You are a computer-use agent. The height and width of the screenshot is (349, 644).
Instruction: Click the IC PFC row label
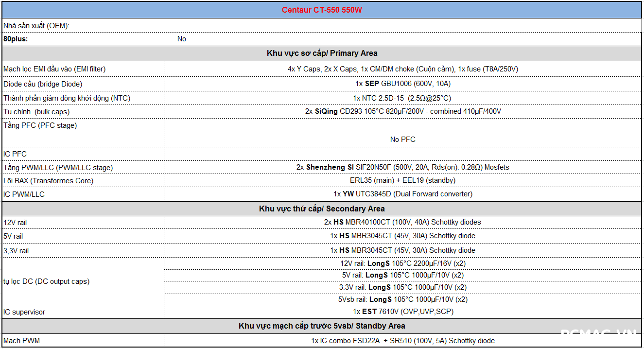tap(15, 154)
